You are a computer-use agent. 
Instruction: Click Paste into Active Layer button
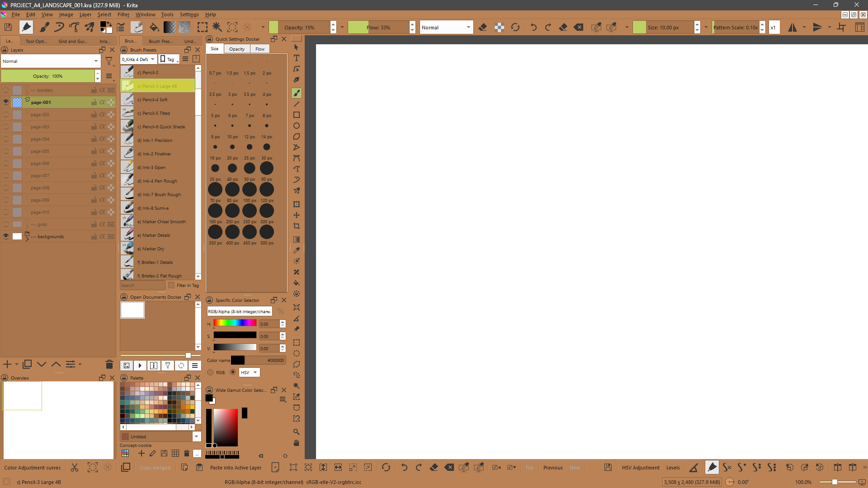pos(236,468)
